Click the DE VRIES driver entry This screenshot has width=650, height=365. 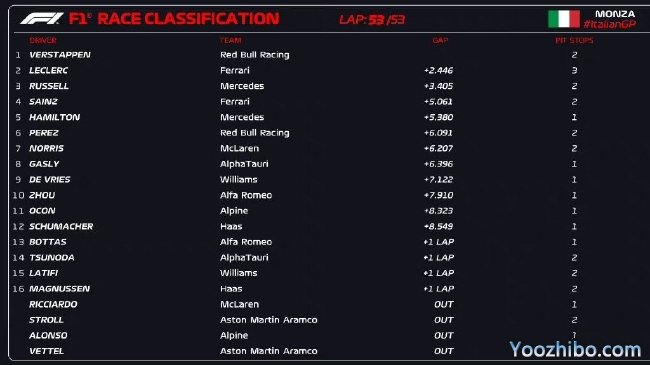pyautogui.click(x=50, y=180)
